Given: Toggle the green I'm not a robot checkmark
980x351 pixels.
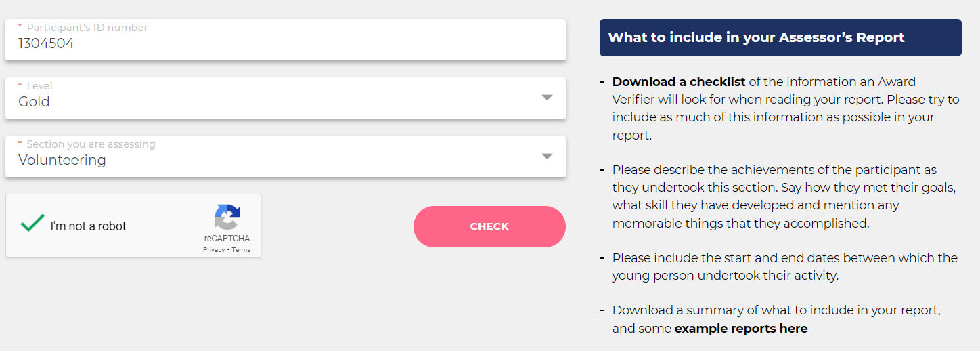Looking at the screenshot, I should 32,224.
